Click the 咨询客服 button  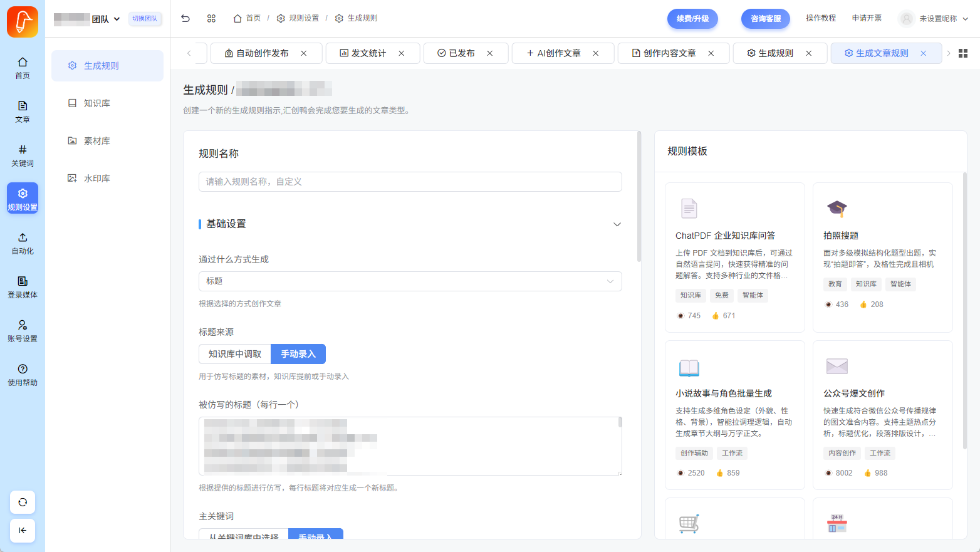(765, 19)
